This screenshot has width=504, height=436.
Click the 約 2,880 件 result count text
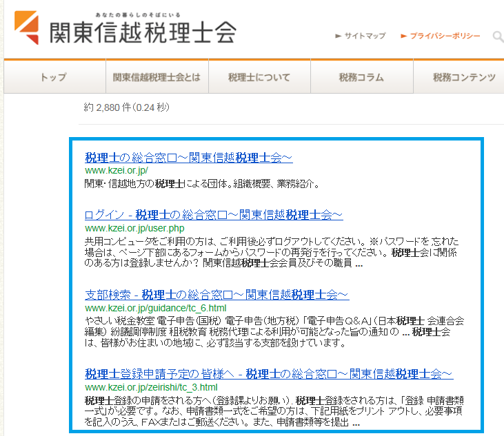tap(126, 107)
